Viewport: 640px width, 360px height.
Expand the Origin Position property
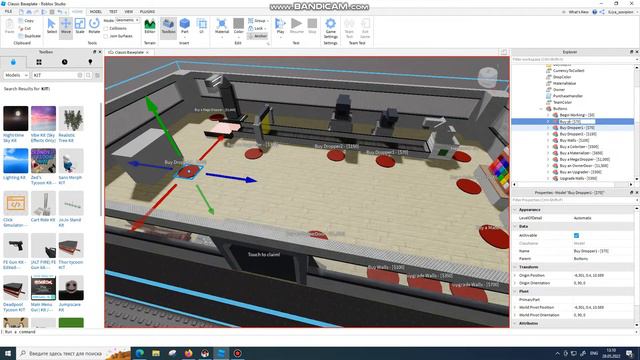coord(515,276)
